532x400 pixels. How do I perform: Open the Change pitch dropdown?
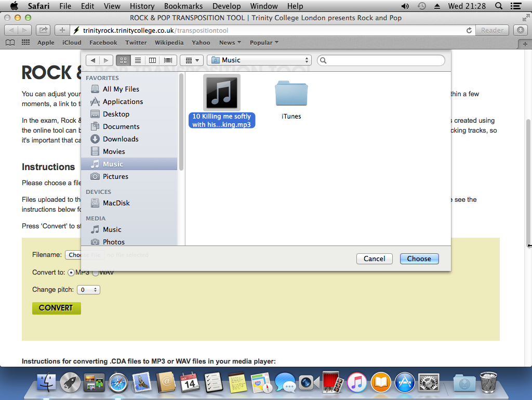click(88, 290)
